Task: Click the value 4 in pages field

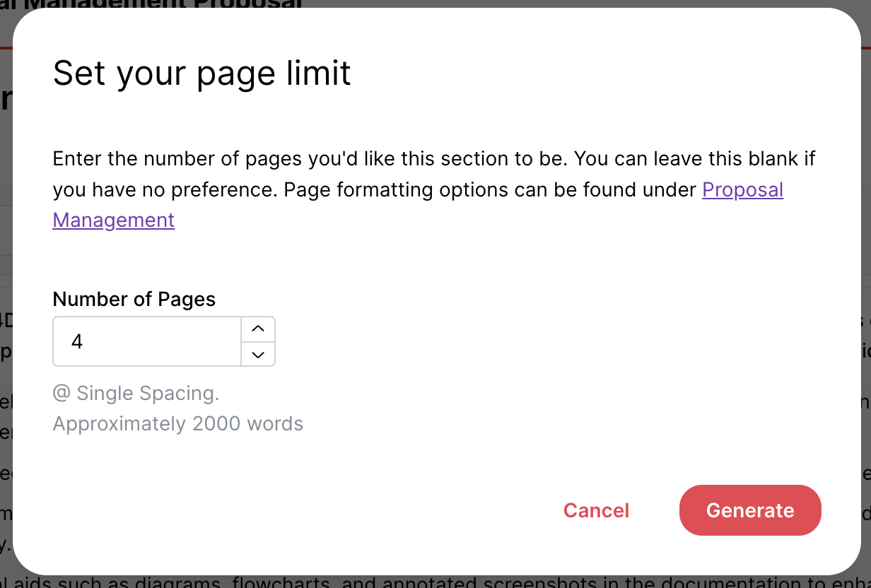Action: (x=77, y=342)
